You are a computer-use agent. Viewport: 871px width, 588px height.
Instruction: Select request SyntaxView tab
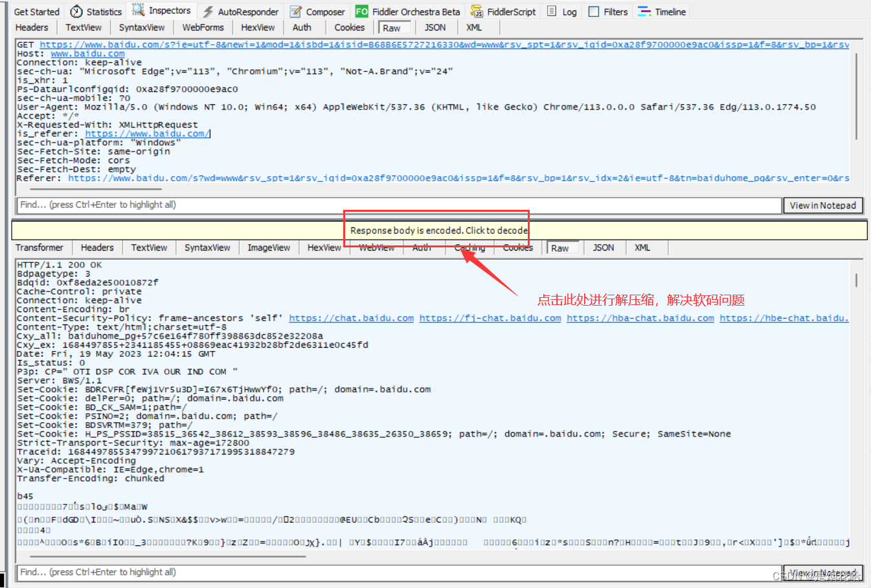pos(142,27)
